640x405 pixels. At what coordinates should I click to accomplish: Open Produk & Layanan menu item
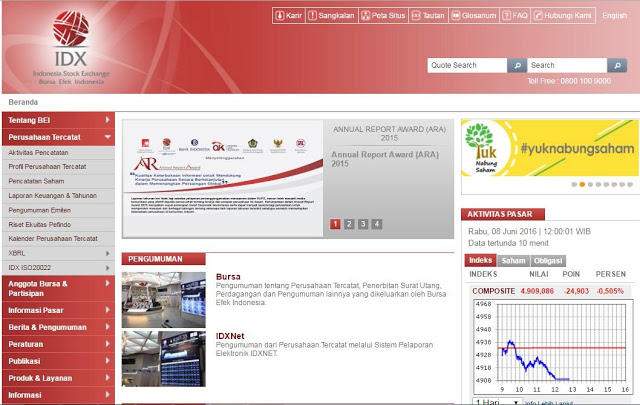pos(58,378)
